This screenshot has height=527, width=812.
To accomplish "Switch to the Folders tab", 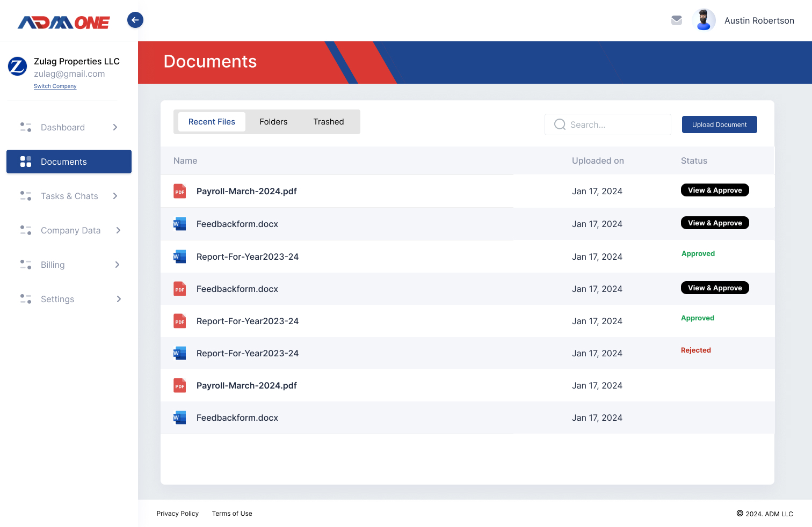I will pyautogui.click(x=273, y=122).
